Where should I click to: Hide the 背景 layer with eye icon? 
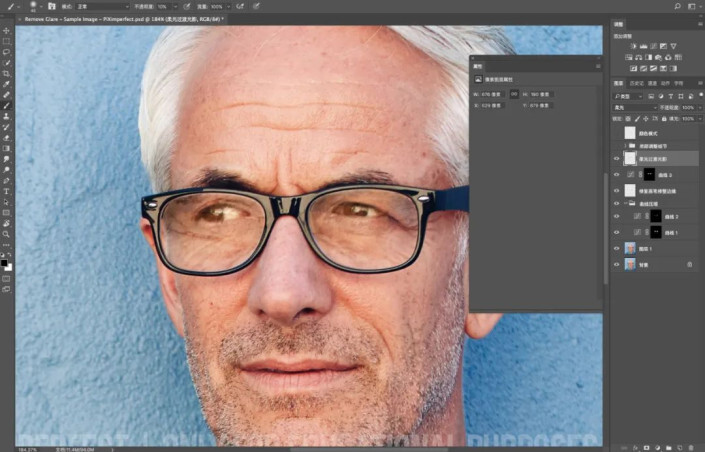[616, 264]
